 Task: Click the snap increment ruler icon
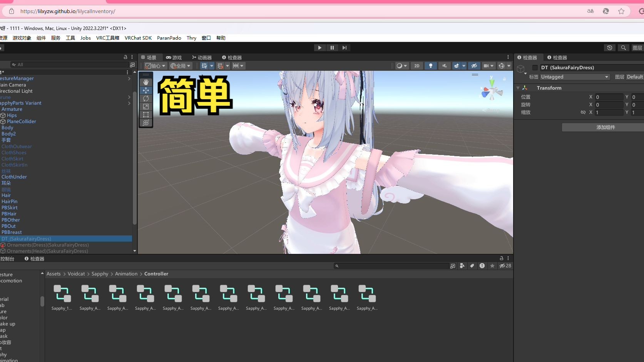(236, 66)
